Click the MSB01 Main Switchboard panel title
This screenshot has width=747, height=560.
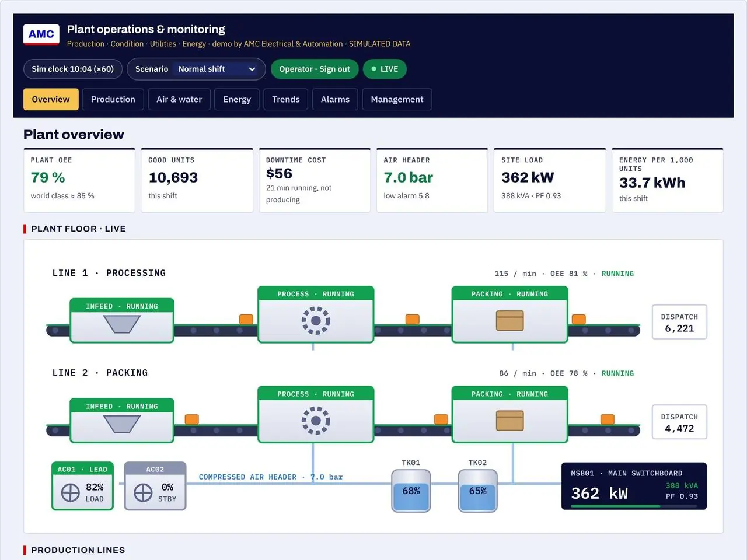pyautogui.click(x=626, y=473)
